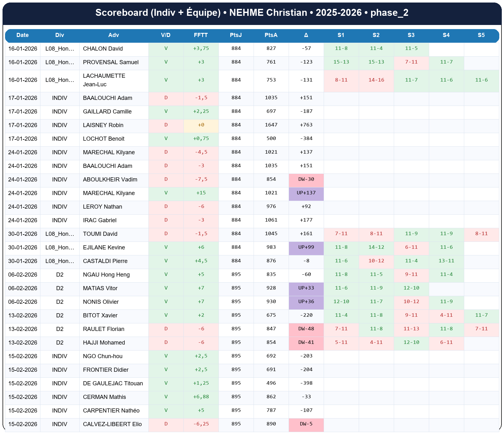Click the LACHAUMETTE Jean-Luc opponent name
Screen dimensions: 504x434
[x=104, y=80]
